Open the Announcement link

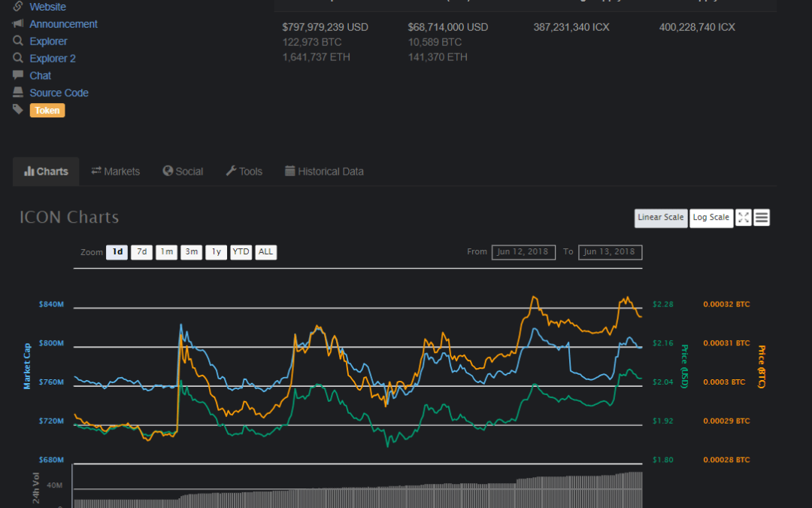(63, 24)
